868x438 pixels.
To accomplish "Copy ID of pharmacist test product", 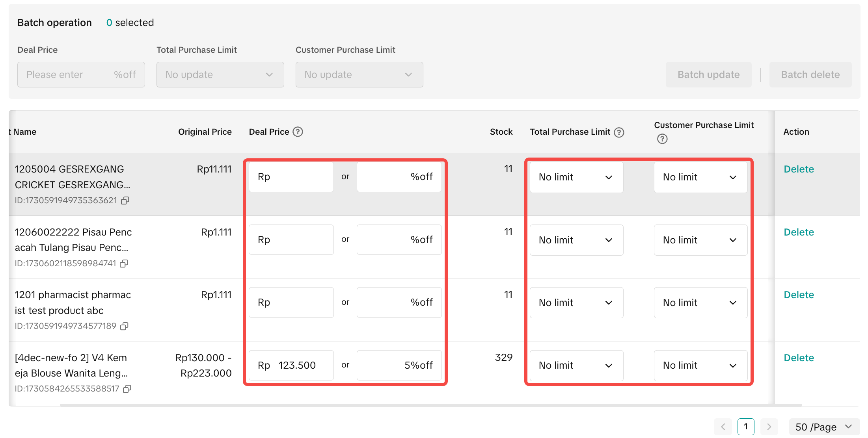I will click(x=125, y=327).
